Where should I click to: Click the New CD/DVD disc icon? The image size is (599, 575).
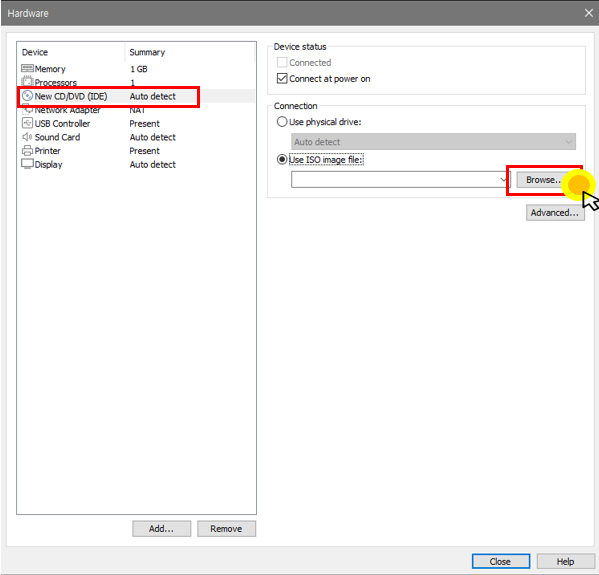point(27,96)
